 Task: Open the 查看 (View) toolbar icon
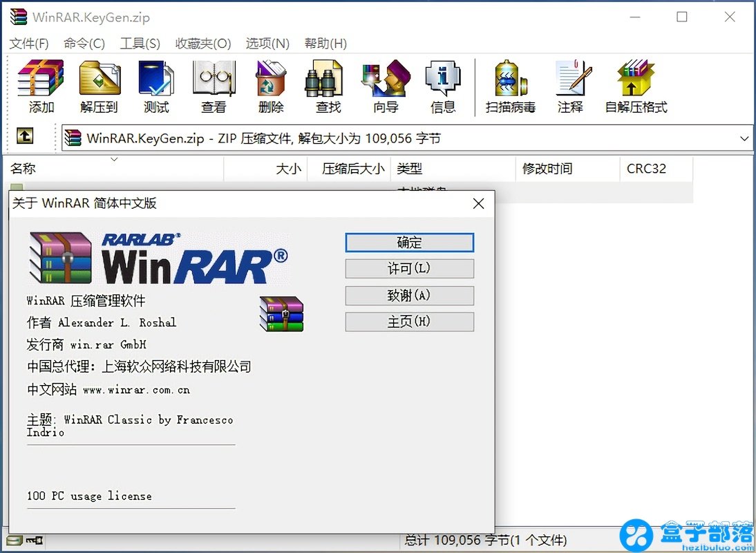[214, 86]
